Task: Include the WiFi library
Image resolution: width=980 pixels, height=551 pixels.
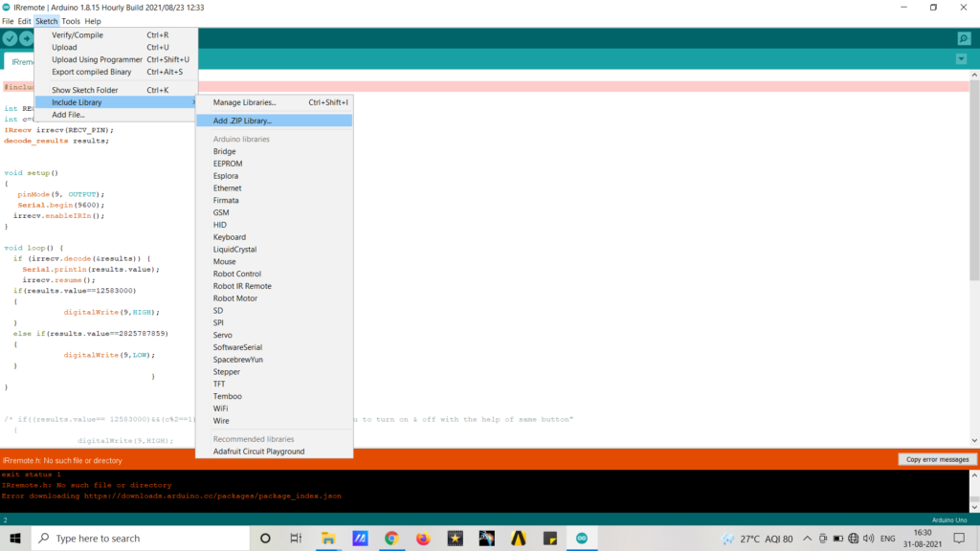Action: pyautogui.click(x=275, y=408)
